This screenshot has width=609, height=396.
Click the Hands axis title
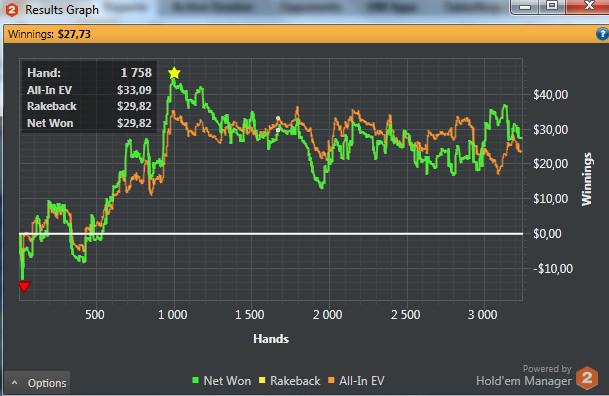pos(271,339)
